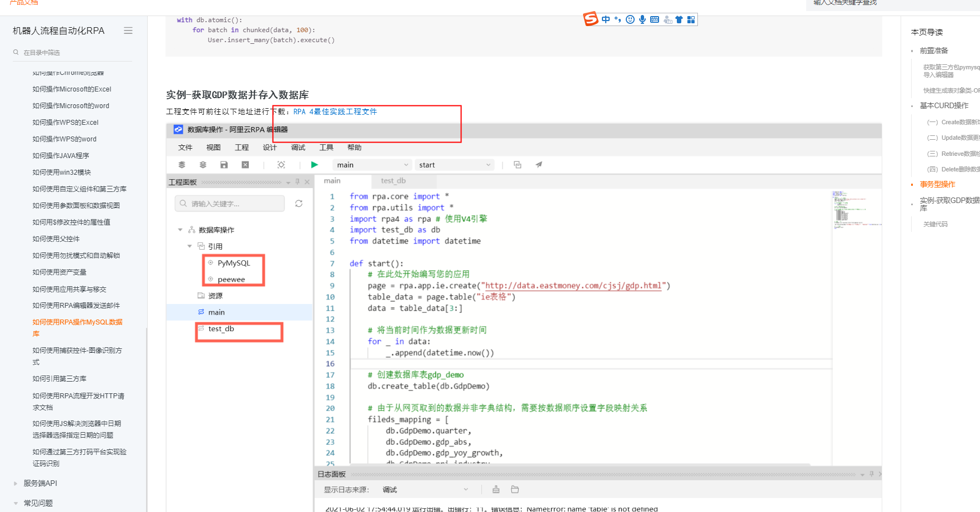This screenshot has height=512, width=980.
Task: Open the start function dropdown
Action: 454,165
